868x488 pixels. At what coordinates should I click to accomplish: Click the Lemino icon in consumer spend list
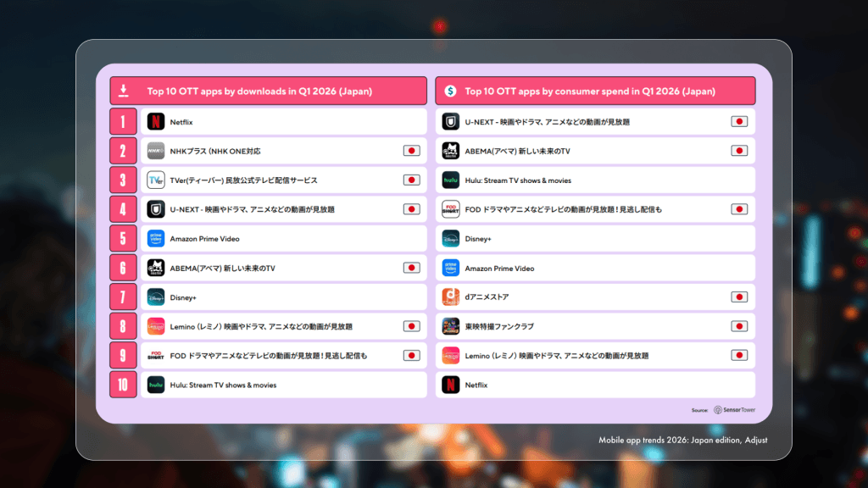point(451,356)
